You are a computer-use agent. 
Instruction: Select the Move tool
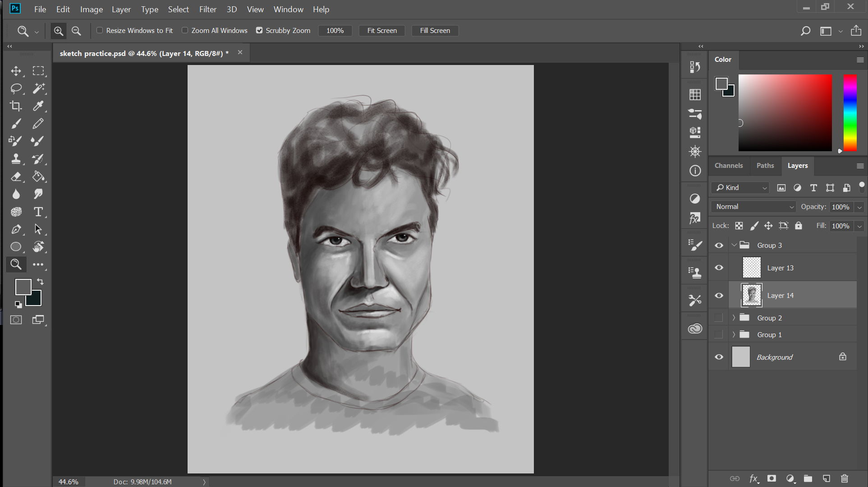coord(16,71)
